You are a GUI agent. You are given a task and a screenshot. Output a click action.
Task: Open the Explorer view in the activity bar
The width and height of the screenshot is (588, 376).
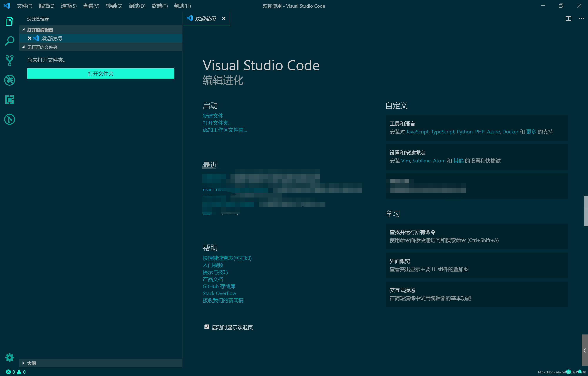10,22
